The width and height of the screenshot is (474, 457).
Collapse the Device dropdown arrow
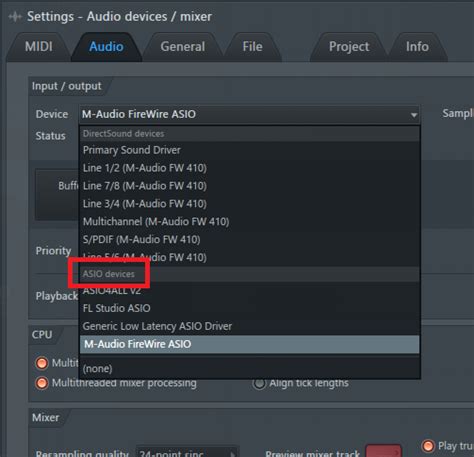(413, 115)
